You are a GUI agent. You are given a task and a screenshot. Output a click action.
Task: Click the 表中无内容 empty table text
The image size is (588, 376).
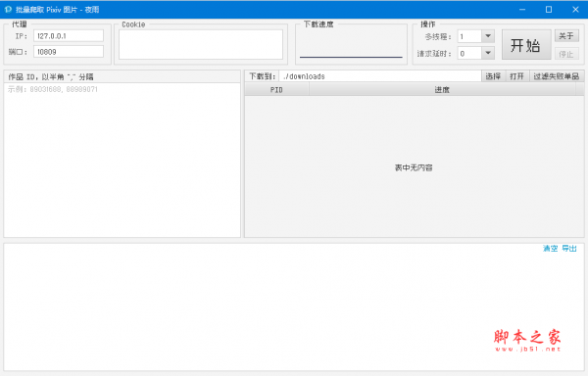point(414,167)
